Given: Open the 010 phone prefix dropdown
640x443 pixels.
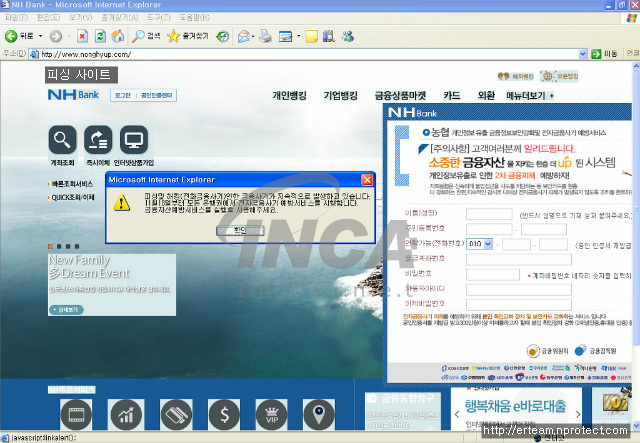Looking at the screenshot, I should pos(488,244).
